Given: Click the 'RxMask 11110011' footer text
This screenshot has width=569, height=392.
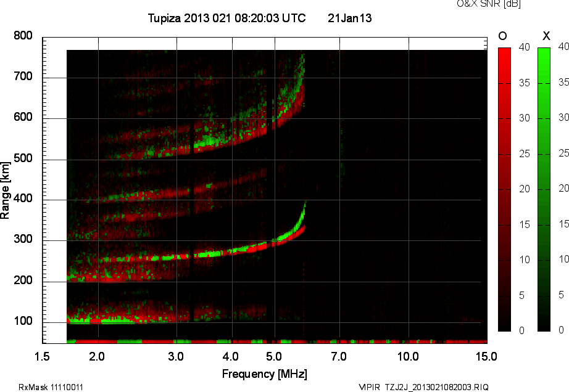Looking at the screenshot, I should tap(51, 387).
